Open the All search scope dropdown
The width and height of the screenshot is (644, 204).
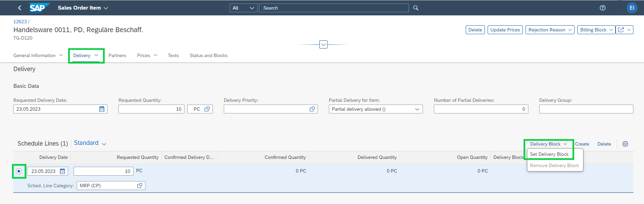243,8
